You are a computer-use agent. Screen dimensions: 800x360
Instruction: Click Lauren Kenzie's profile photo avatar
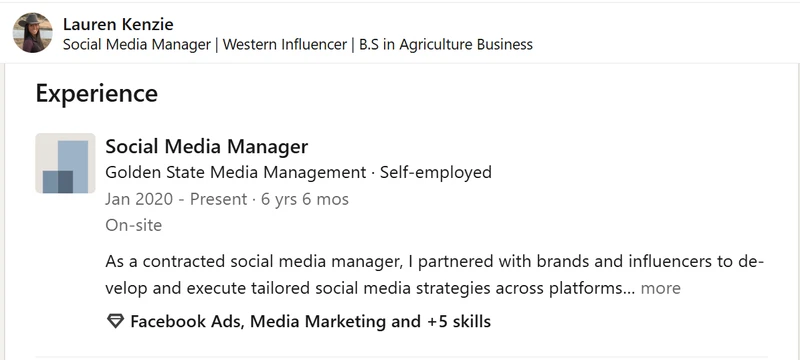pos(32,33)
